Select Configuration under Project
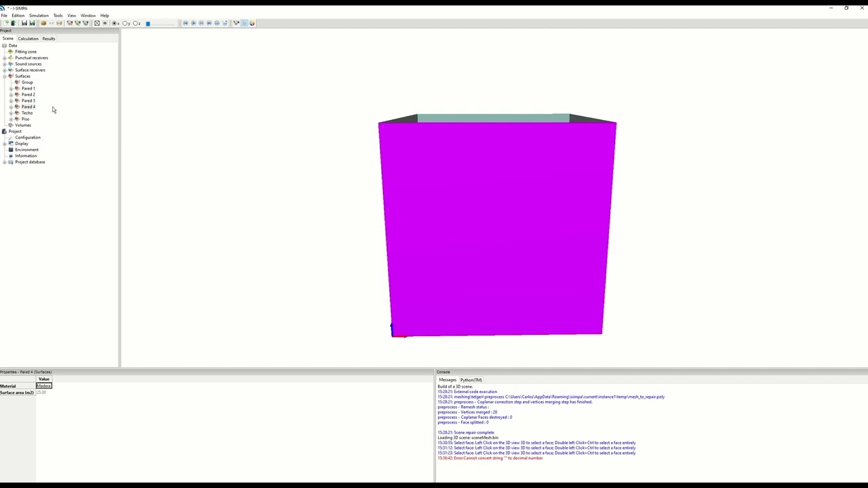The image size is (868, 488). pos(28,138)
